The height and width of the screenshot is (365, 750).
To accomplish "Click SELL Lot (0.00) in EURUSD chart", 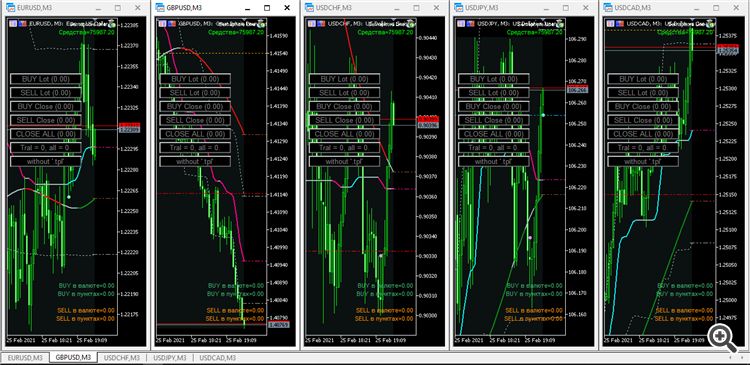I will (46, 93).
